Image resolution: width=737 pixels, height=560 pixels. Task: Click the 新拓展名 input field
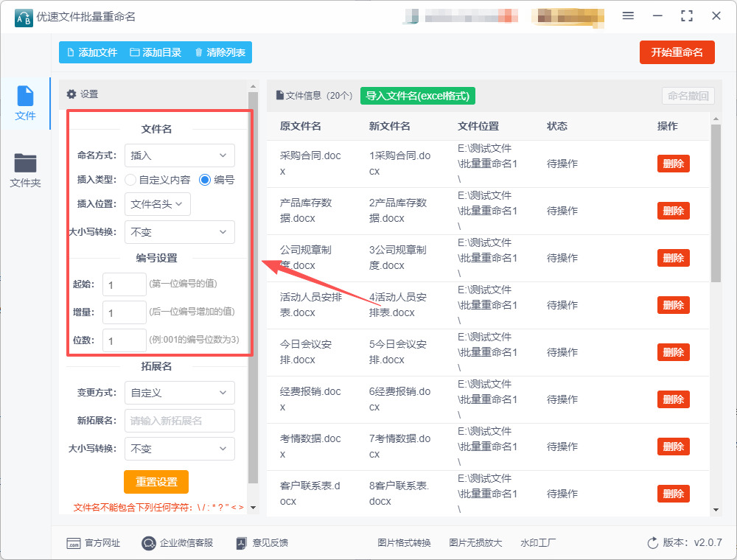tap(179, 421)
